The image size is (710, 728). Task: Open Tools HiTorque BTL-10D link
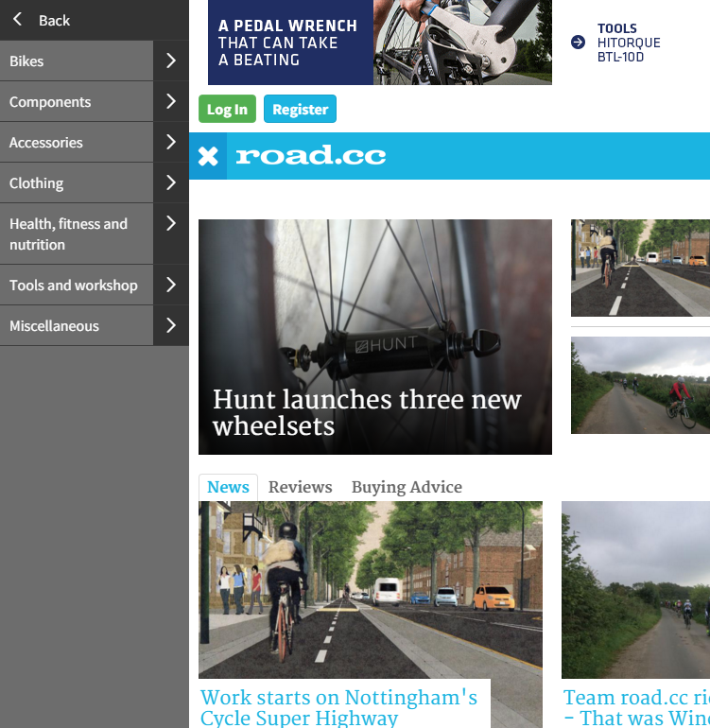[x=629, y=43]
